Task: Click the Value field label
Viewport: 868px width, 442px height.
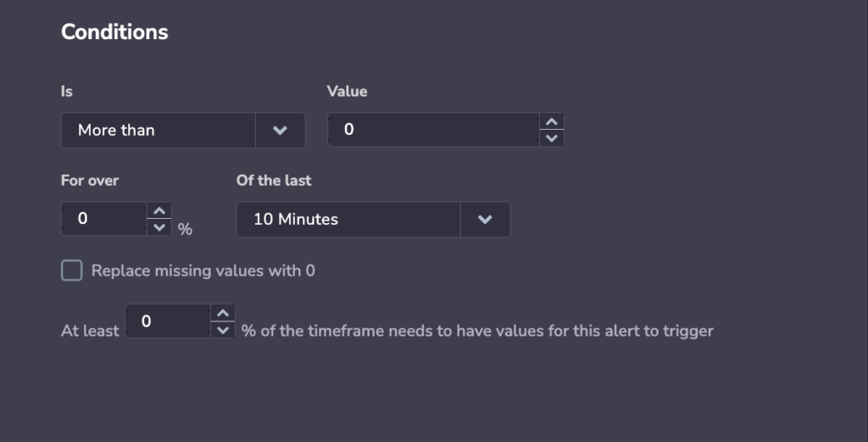Action: tap(348, 91)
